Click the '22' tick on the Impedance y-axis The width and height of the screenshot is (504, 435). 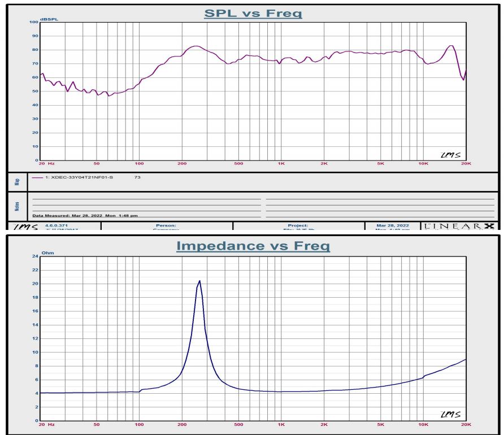point(34,270)
